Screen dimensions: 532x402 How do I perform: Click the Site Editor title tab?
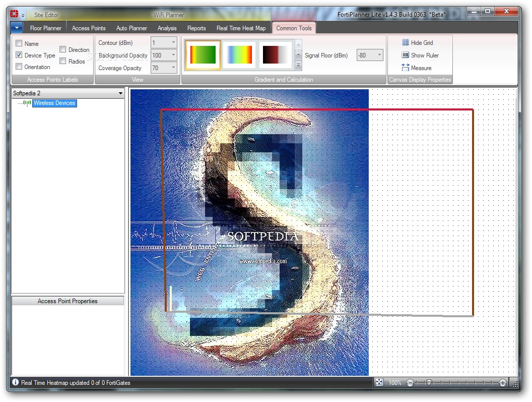[46, 15]
